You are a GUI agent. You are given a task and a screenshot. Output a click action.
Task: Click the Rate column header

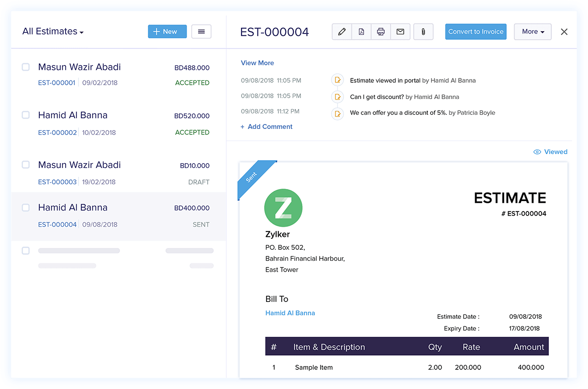pyautogui.click(x=471, y=347)
